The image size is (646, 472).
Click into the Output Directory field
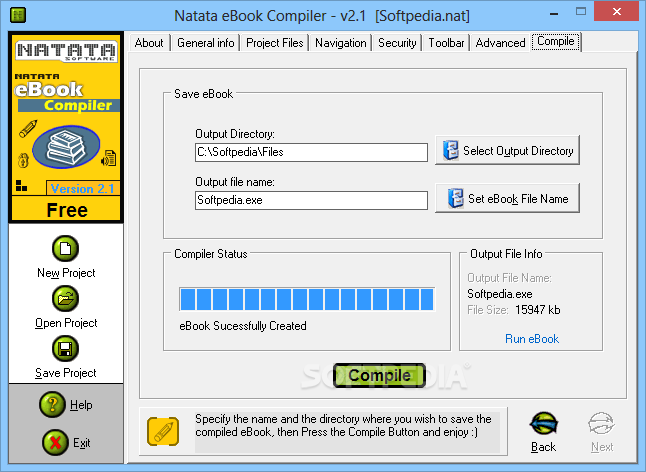(311, 152)
